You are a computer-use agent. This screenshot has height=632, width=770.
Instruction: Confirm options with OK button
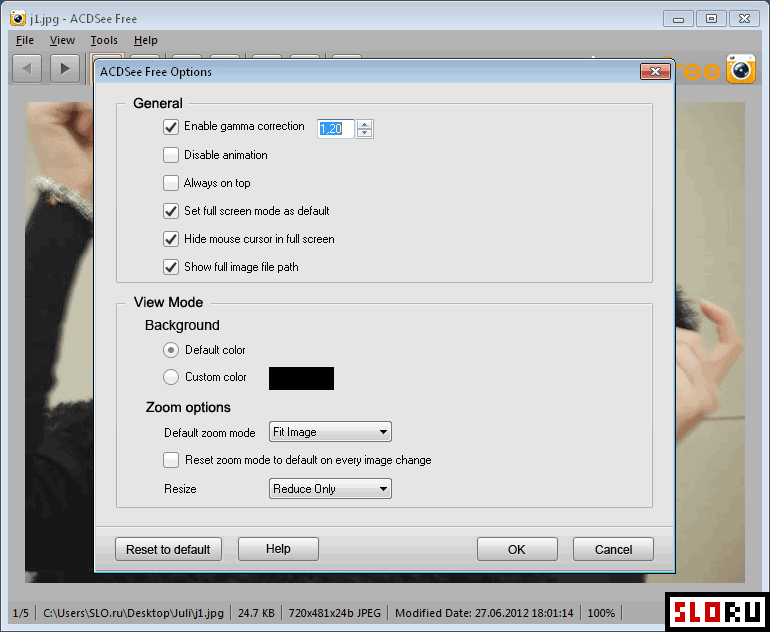click(x=517, y=549)
